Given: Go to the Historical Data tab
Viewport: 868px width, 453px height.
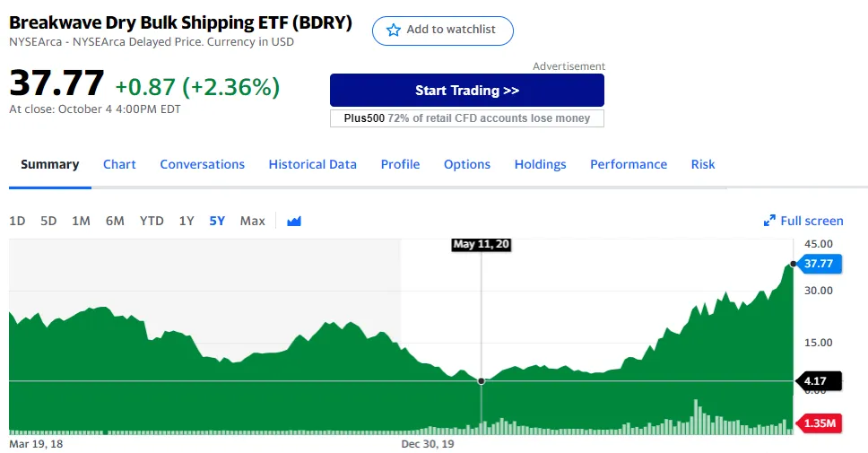Looking at the screenshot, I should (312, 164).
